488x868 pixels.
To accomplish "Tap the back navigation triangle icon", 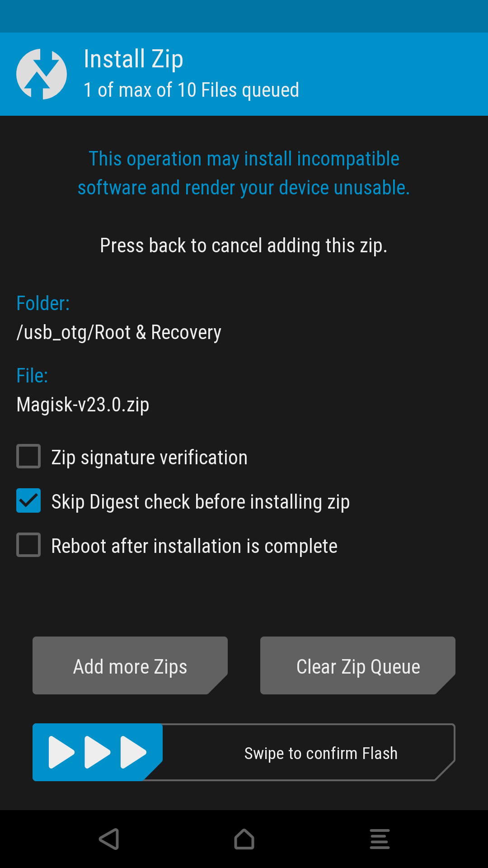I will (x=109, y=839).
